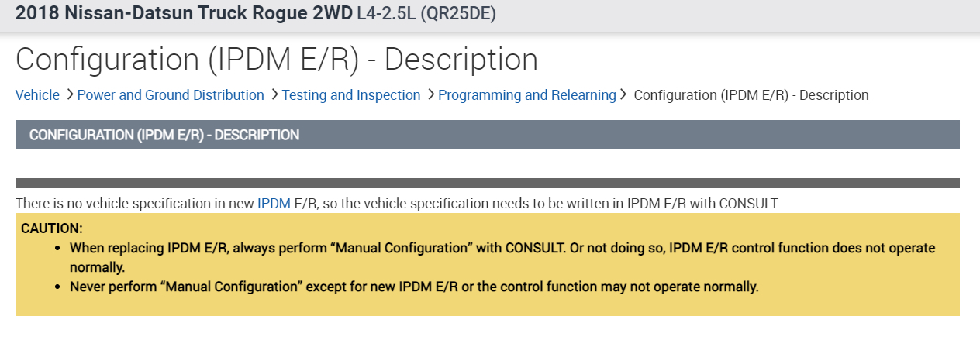
Task: Open Power and Ground Distribution breadcrumb
Action: tap(171, 95)
